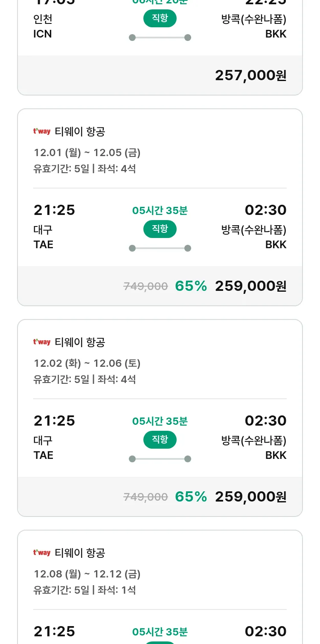Click the route line on the 12.01 Daegu flight
Viewport: 320px width, 644px height.
point(160,248)
